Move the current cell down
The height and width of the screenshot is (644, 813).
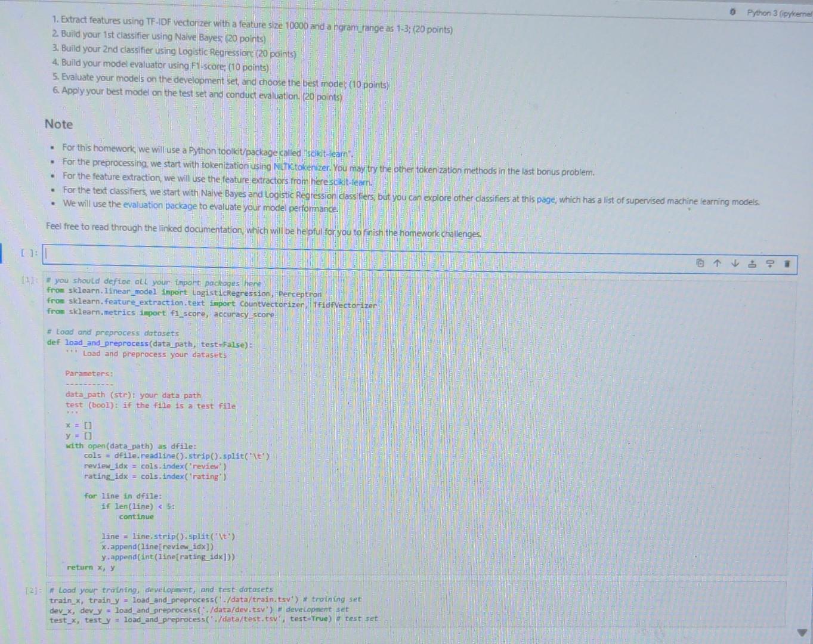(x=734, y=263)
